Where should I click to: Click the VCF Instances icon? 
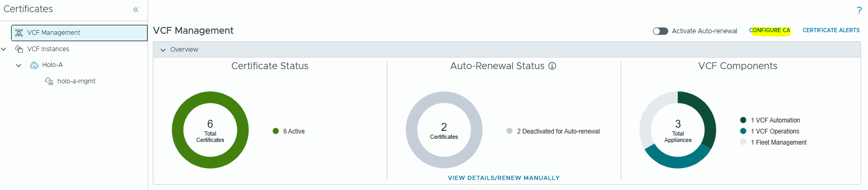(x=19, y=49)
